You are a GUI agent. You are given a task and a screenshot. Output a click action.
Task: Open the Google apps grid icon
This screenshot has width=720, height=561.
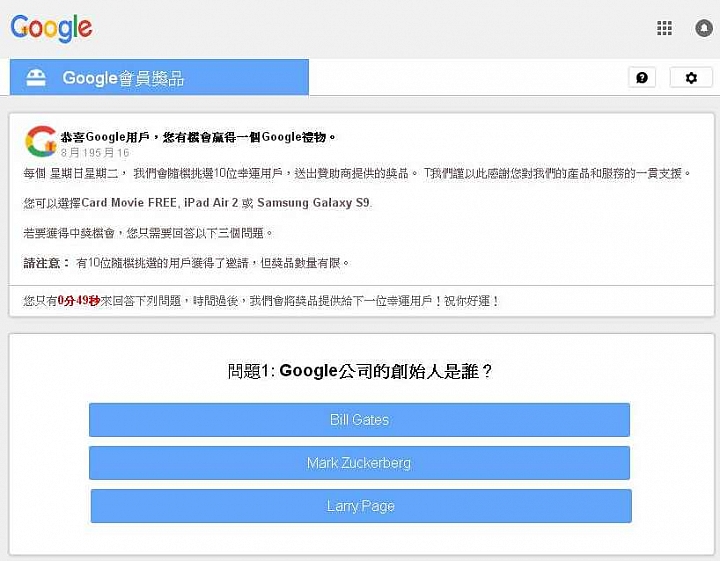click(664, 28)
